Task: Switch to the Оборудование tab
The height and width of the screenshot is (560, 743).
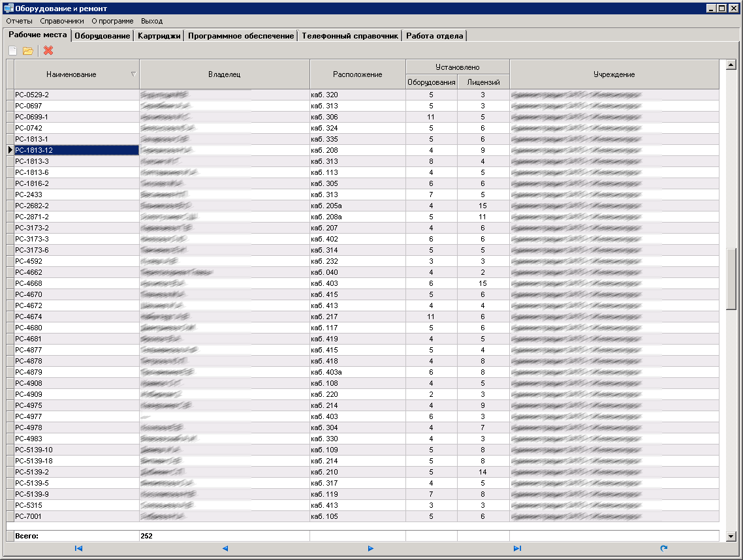Action: (x=103, y=35)
